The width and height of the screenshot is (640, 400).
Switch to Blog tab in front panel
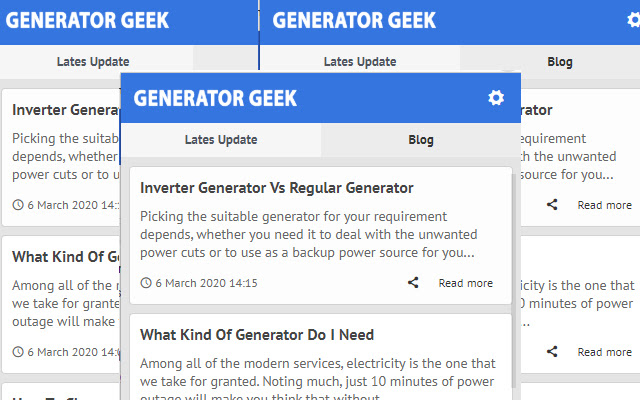coord(421,140)
